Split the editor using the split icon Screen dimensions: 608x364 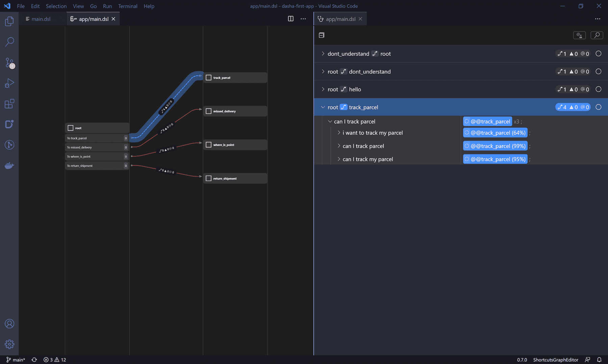pos(290,19)
